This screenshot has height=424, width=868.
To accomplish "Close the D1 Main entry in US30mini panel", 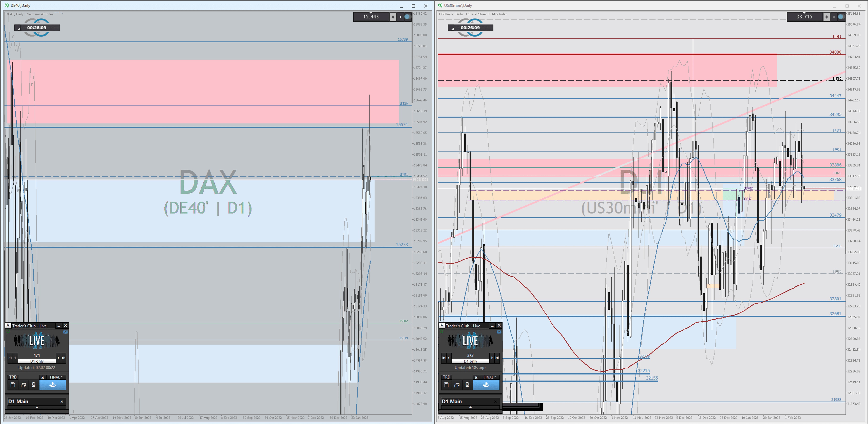I will pos(495,401).
